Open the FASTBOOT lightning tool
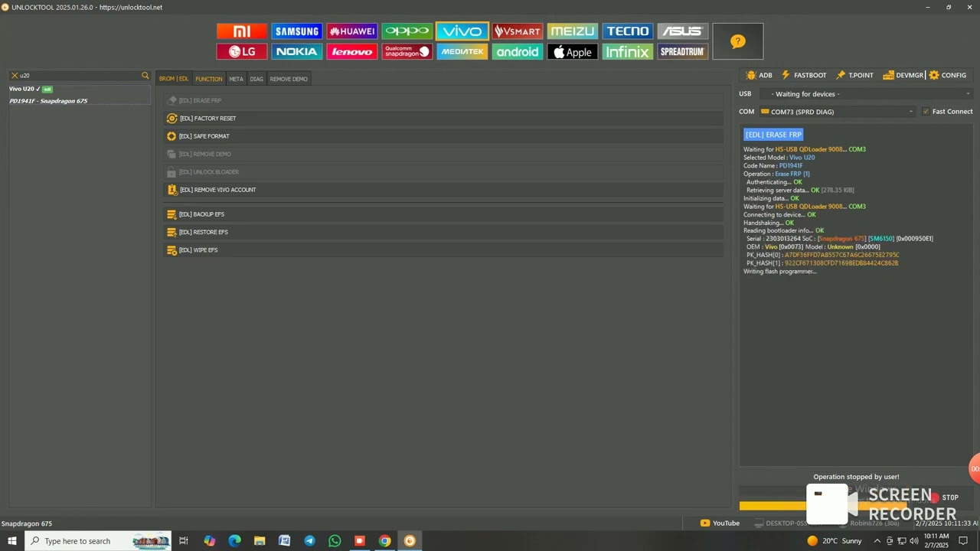Screen dimensions: 980x551 pos(804,75)
